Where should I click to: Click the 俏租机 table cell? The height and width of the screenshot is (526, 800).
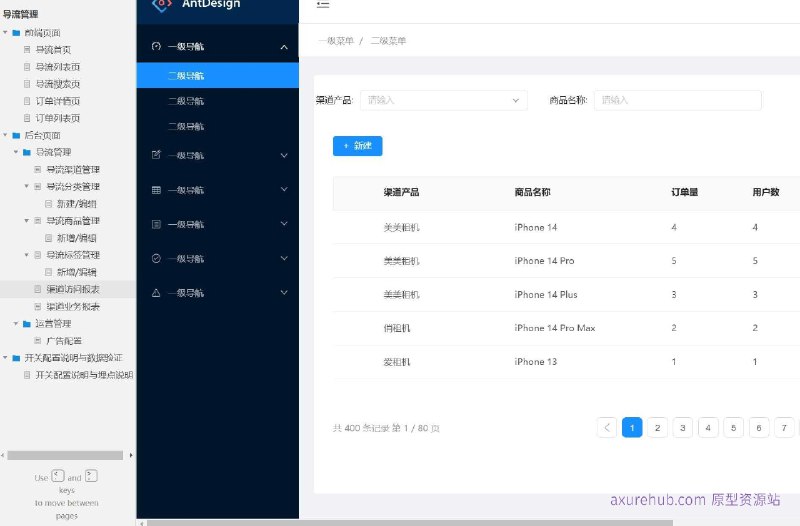coord(396,328)
